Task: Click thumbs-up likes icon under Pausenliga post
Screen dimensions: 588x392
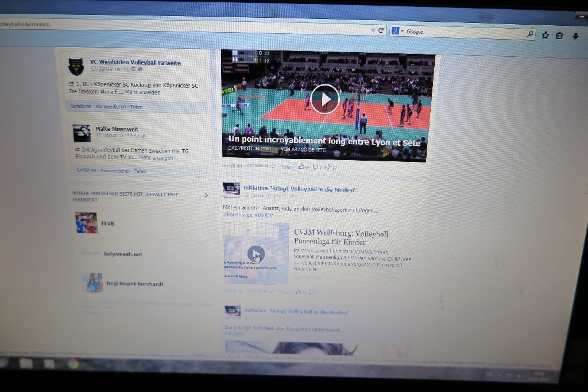Action: pos(299,292)
